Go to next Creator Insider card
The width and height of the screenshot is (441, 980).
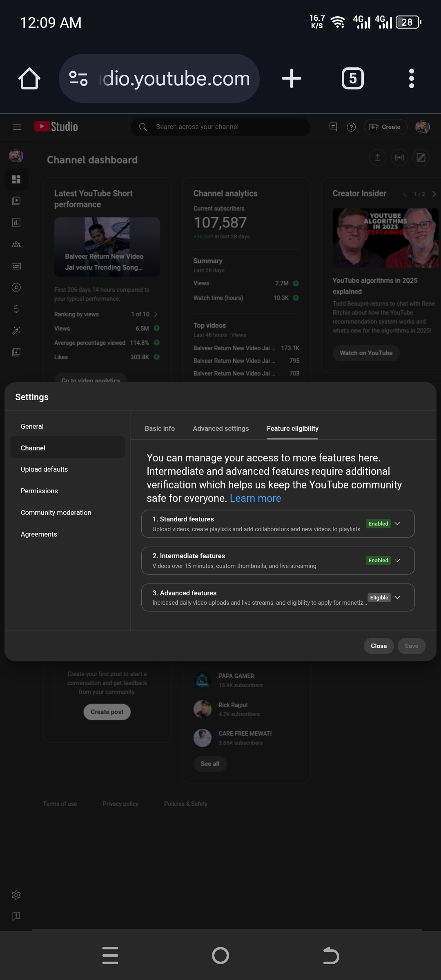click(x=434, y=194)
